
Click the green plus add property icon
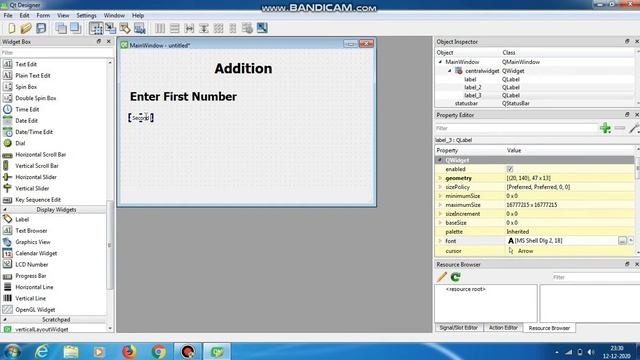pos(605,128)
